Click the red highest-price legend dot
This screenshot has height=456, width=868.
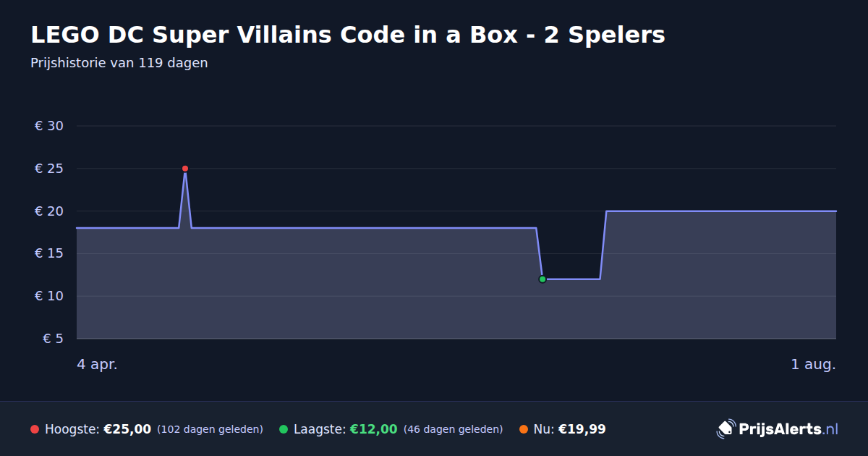pyautogui.click(x=35, y=429)
